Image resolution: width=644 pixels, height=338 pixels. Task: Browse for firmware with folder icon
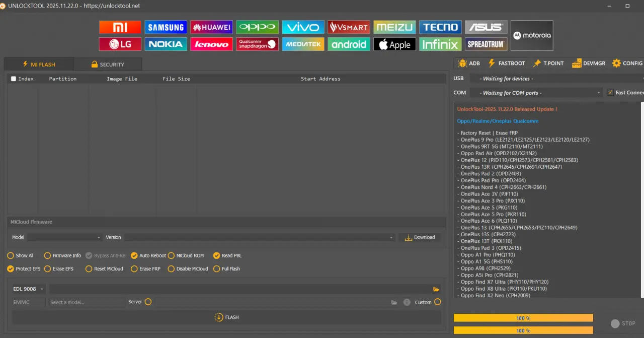pyautogui.click(x=436, y=289)
